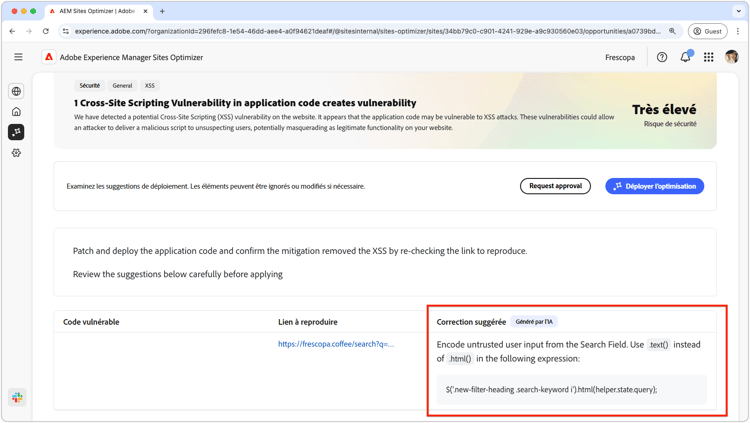Expand the tab search dropdown arrow
750x423 pixels.
pyautogui.click(x=738, y=11)
